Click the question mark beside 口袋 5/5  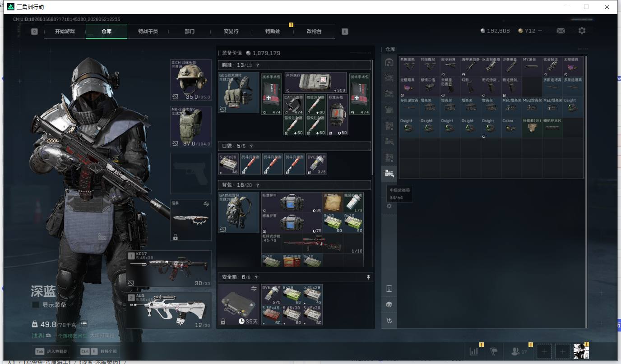point(251,146)
